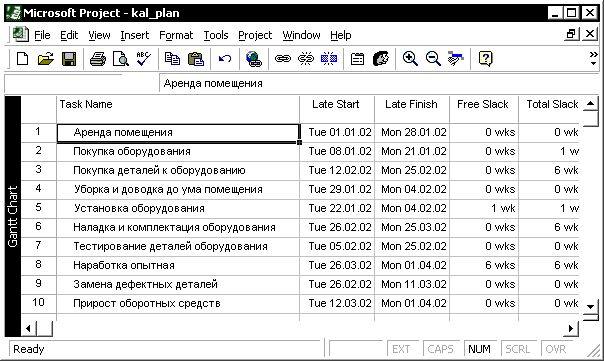Viewport: 604px width, 361px height.
Task: Expand more toolbar buttons chevron
Action: [594, 59]
